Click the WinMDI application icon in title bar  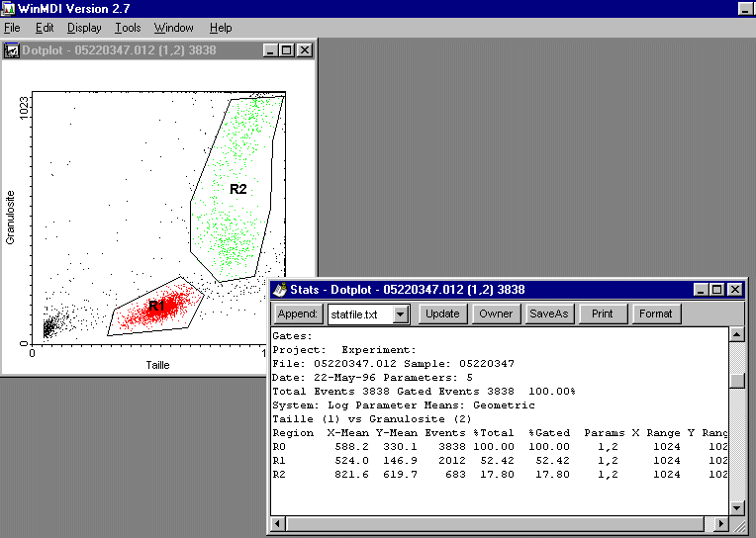10,9
